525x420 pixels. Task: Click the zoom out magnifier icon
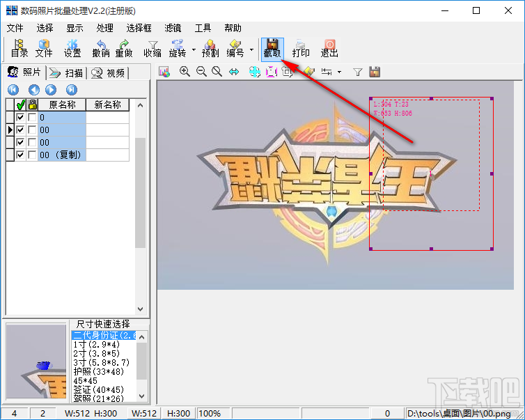(201, 72)
